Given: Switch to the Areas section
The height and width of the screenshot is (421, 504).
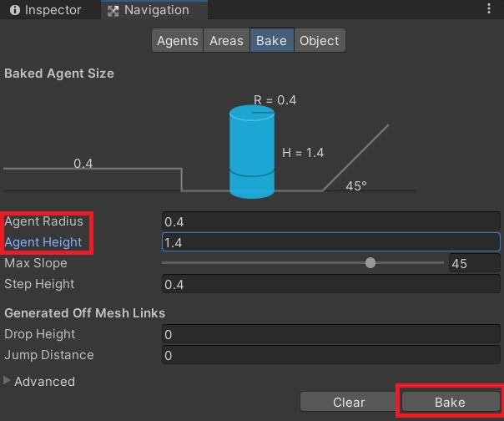Looking at the screenshot, I should pos(226,41).
